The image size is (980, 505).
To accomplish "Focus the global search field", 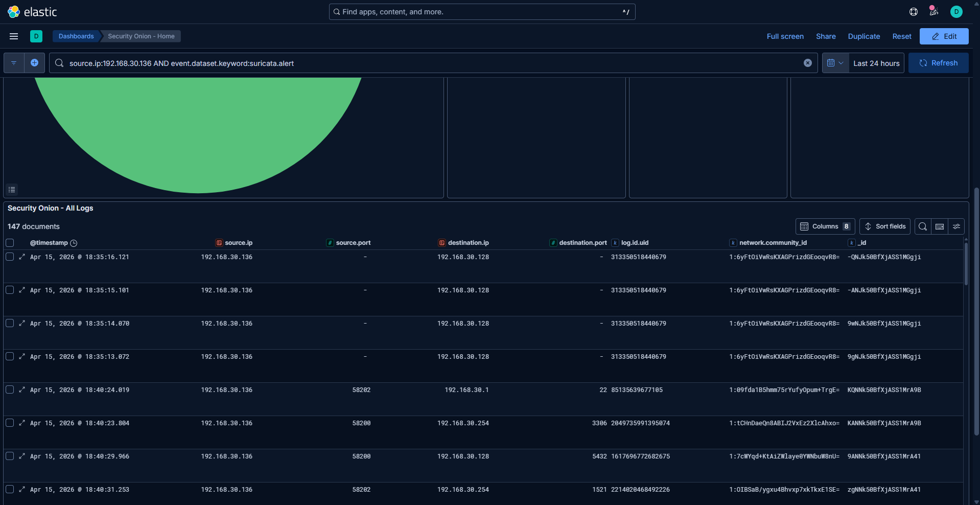I will pyautogui.click(x=482, y=12).
